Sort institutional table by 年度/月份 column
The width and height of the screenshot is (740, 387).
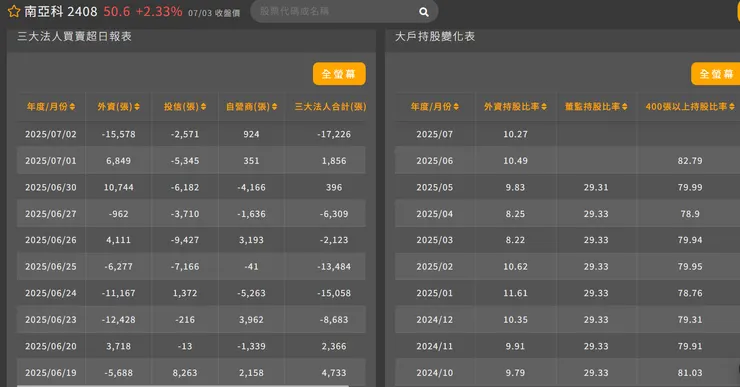point(50,107)
